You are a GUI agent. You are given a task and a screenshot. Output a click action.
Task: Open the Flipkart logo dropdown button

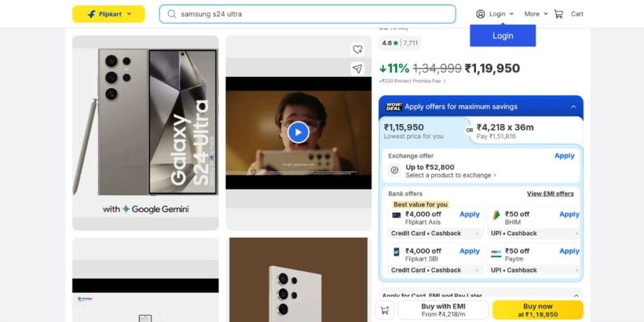[108, 14]
